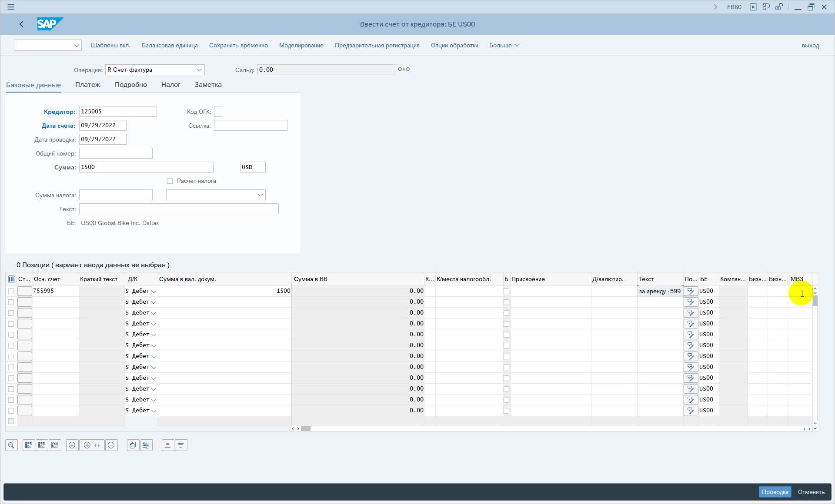Switch to the Платеж tab
Screen dimensions: 835x504
[x=87, y=85]
